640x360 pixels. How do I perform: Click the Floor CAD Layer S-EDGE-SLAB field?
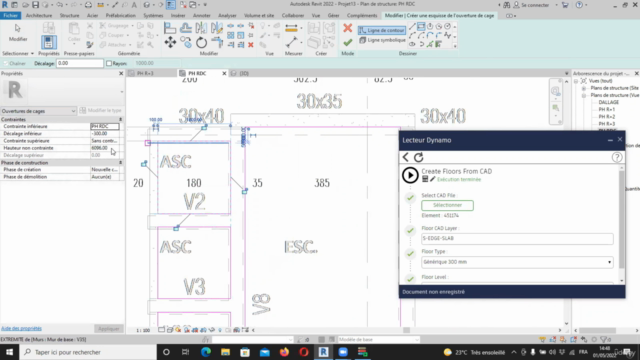[517, 238]
